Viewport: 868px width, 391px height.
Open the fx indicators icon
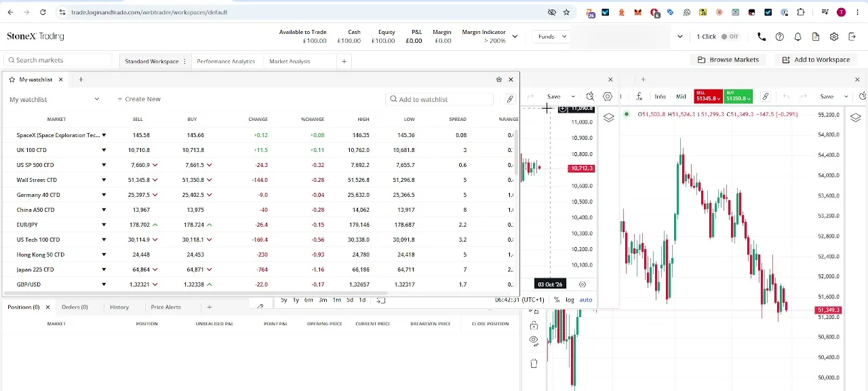[639, 97]
